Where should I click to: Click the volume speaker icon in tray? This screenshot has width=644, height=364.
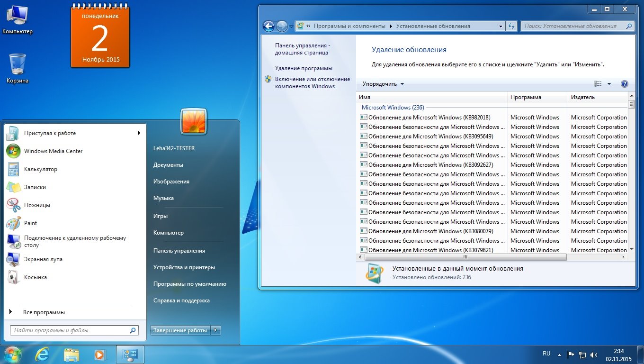click(594, 355)
